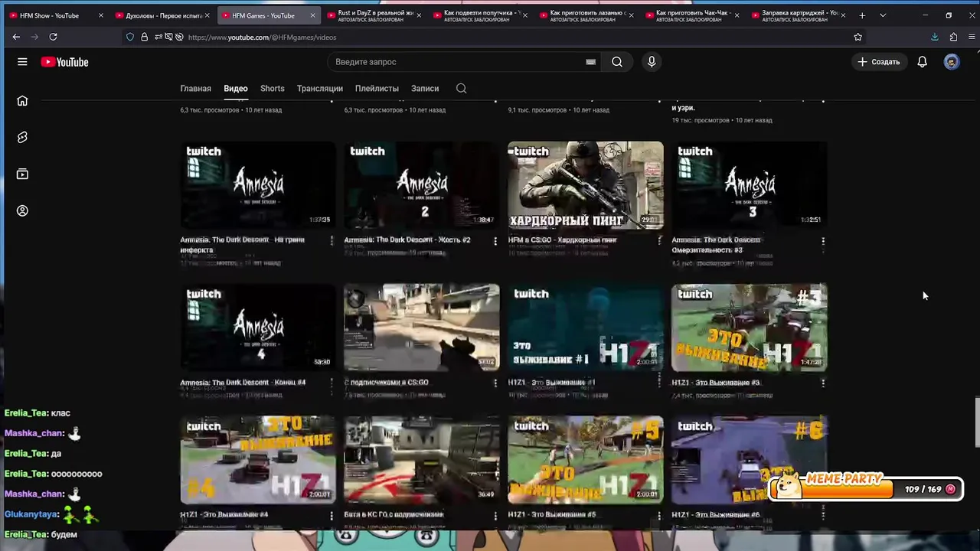Close the HFM Show - YouTube tab

tap(100, 15)
